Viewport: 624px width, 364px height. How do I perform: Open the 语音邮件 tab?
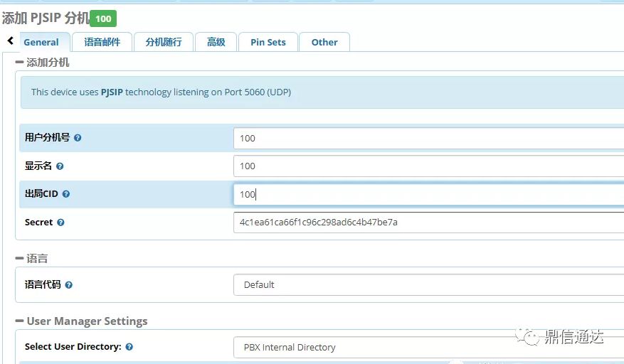pos(102,42)
